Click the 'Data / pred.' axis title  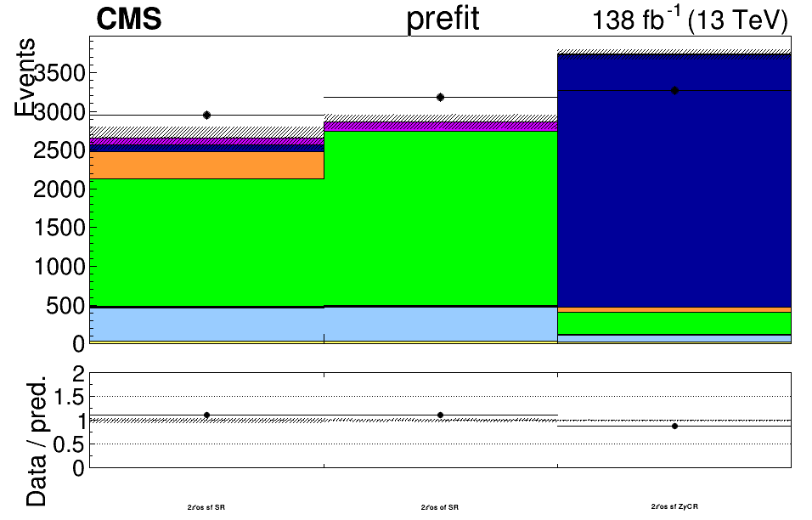(36, 441)
